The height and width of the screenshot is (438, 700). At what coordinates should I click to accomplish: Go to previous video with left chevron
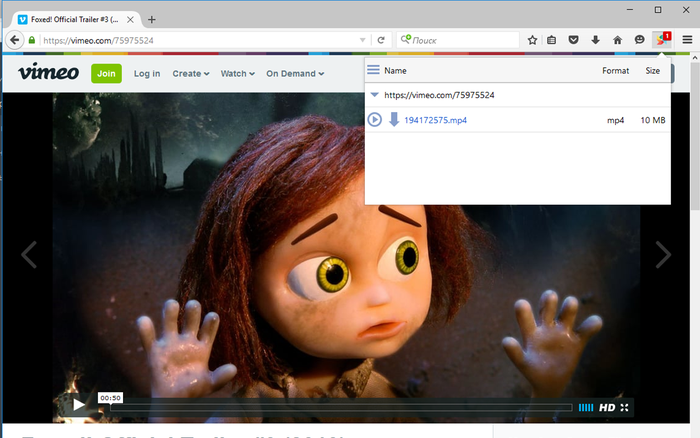coord(29,254)
